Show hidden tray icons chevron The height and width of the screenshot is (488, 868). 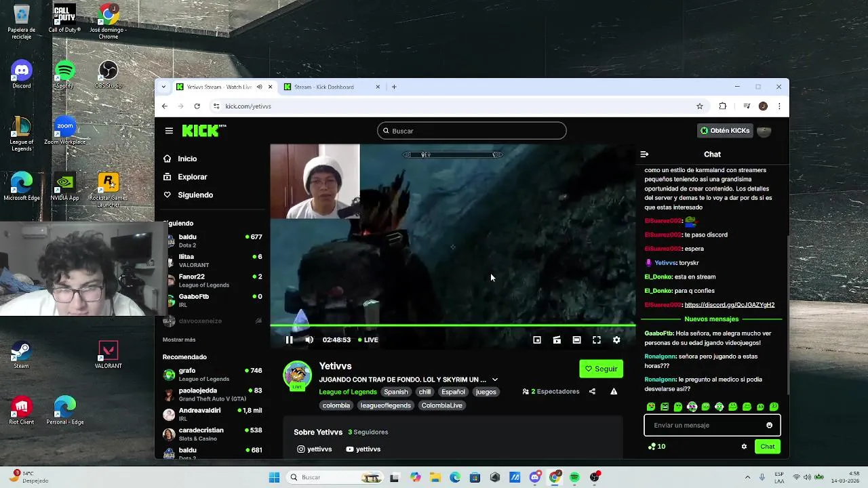point(747,477)
